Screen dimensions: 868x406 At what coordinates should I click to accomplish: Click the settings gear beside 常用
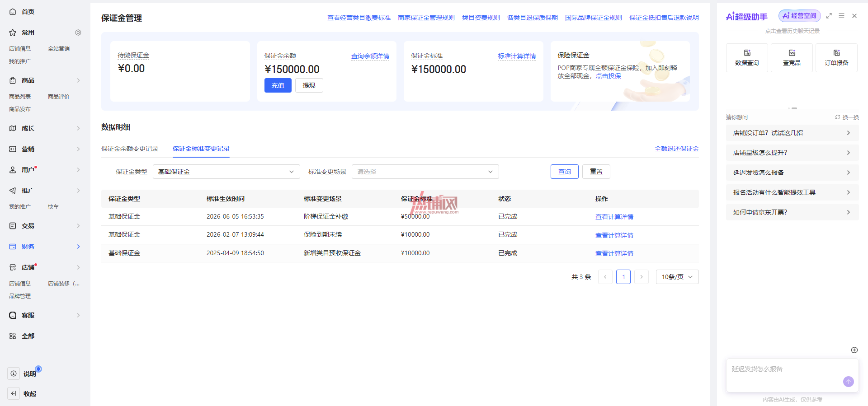point(78,33)
